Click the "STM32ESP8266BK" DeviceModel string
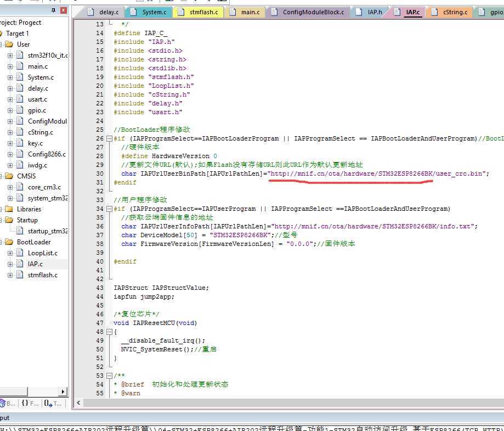Screen dimensions: 504x431 click(240, 236)
